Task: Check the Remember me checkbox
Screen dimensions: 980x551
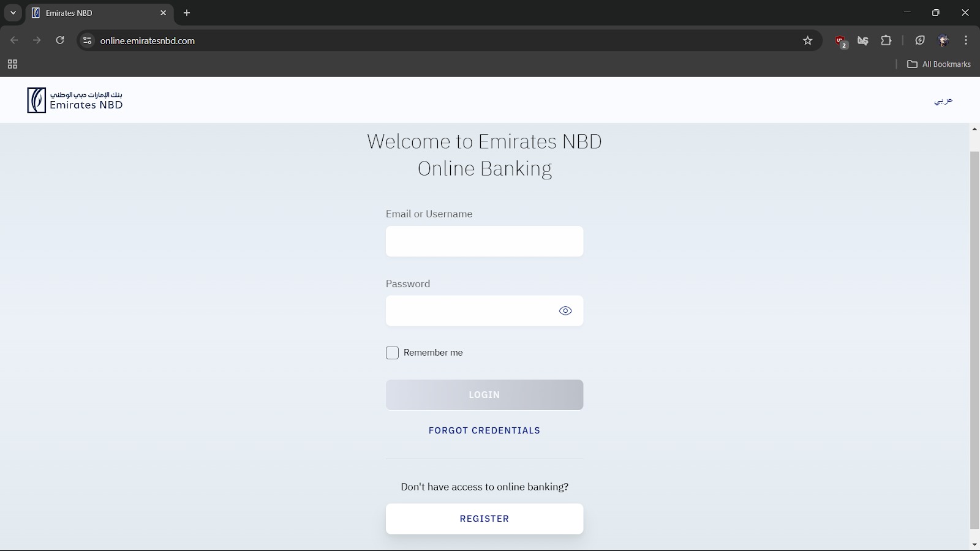Action: (x=393, y=353)
